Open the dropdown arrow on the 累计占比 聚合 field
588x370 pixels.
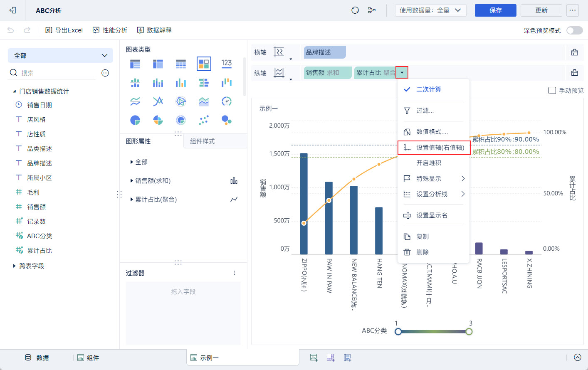click(x=402, y=73)
